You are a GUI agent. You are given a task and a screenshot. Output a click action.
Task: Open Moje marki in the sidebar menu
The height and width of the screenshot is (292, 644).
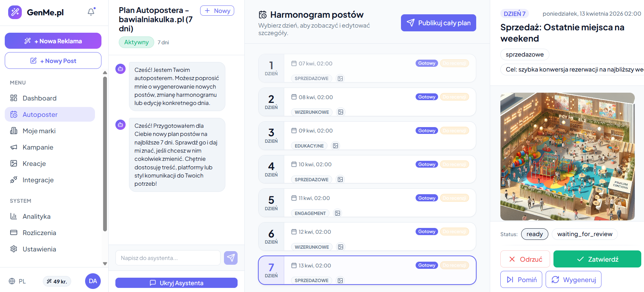coord(39,131)
